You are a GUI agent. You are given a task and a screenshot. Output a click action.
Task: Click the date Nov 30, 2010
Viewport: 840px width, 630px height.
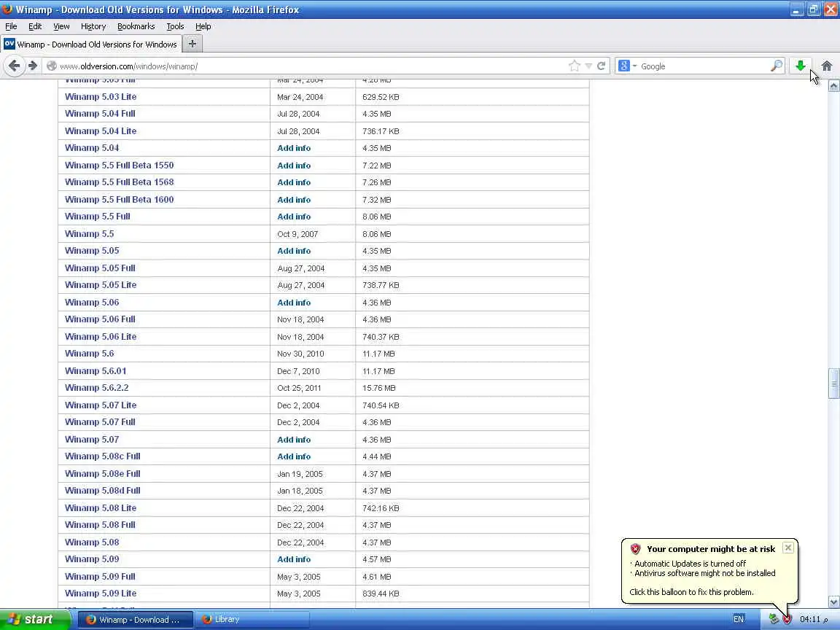point(300,354)
